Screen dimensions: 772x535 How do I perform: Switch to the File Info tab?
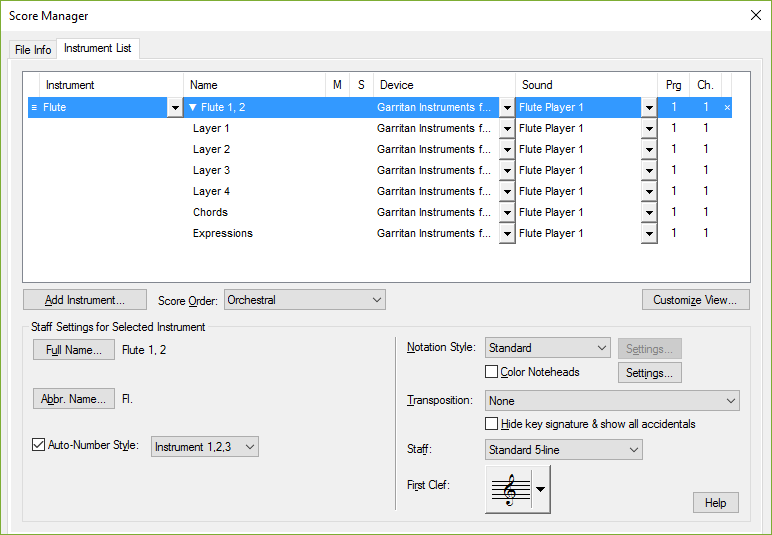[33, 50]
